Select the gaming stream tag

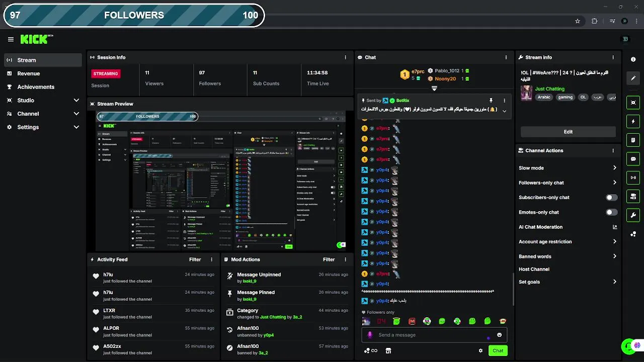[565, 97]
